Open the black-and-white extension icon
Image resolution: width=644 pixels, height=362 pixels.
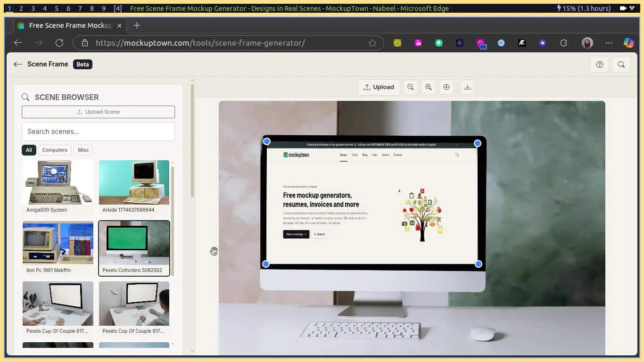click(522, 43)
